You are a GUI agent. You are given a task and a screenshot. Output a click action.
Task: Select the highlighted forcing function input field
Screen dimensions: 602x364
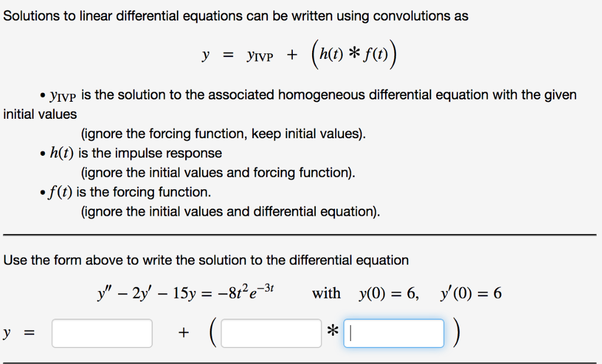click(394, 333)
